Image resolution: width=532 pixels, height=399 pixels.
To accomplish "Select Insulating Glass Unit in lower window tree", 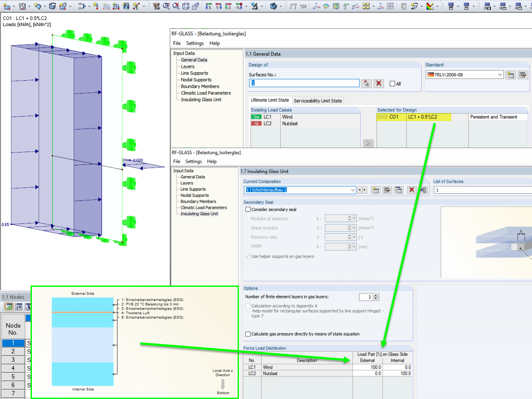I will tap(199, 214).
